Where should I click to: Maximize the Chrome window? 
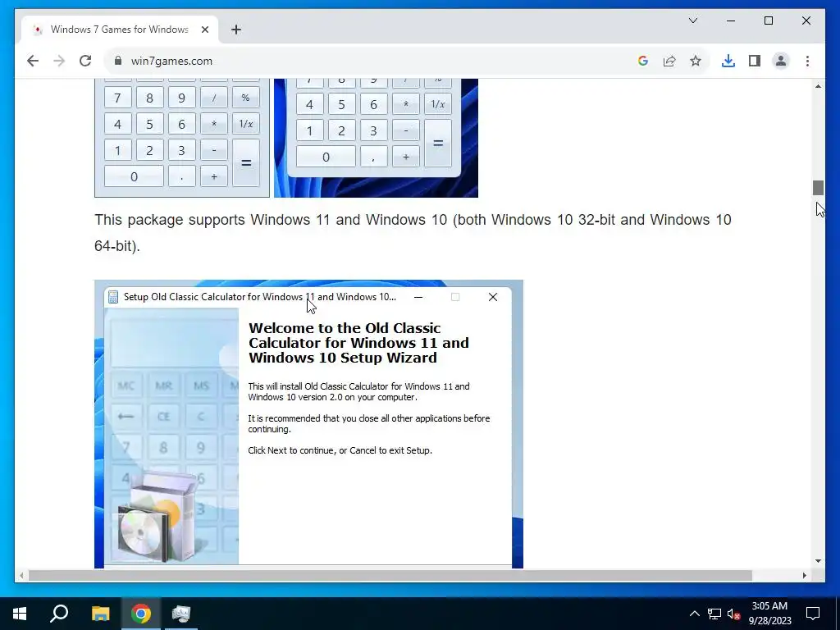[768, 21]
